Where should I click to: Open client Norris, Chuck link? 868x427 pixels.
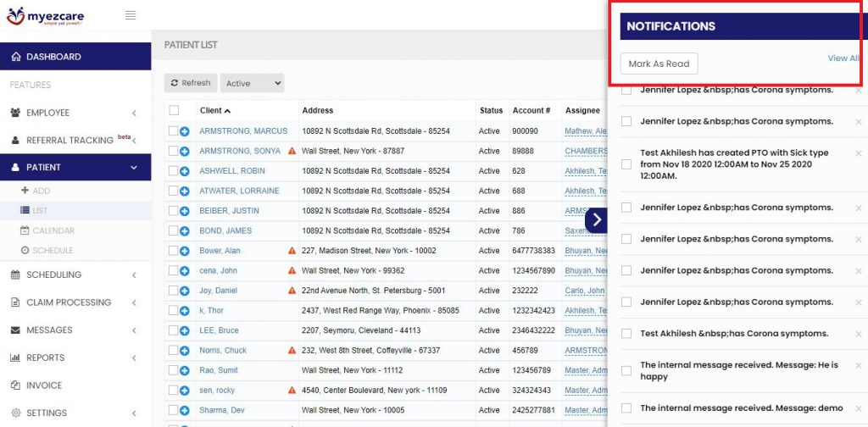tap(223, 350)
